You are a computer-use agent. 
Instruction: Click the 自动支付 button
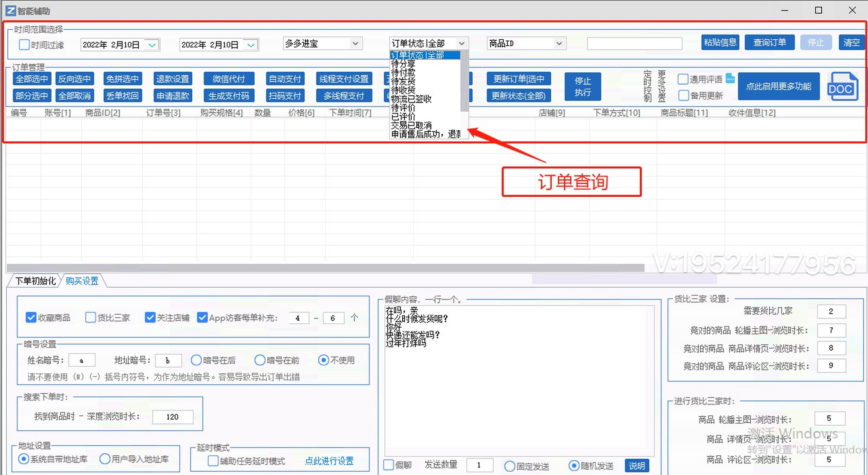click(x=285, y=79)
